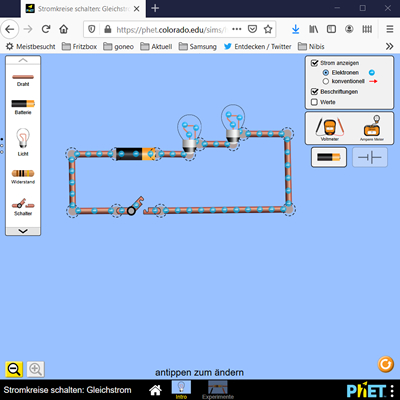This screenshot has width=400, height=400.
Task: Zoom out the circuit view
Action: (x=14, y=369)
